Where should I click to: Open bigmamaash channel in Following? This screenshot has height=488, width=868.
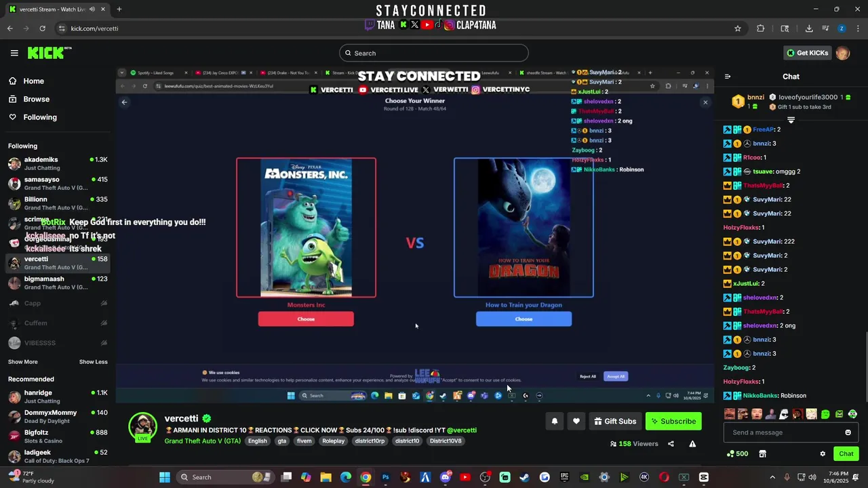[58, 283]
